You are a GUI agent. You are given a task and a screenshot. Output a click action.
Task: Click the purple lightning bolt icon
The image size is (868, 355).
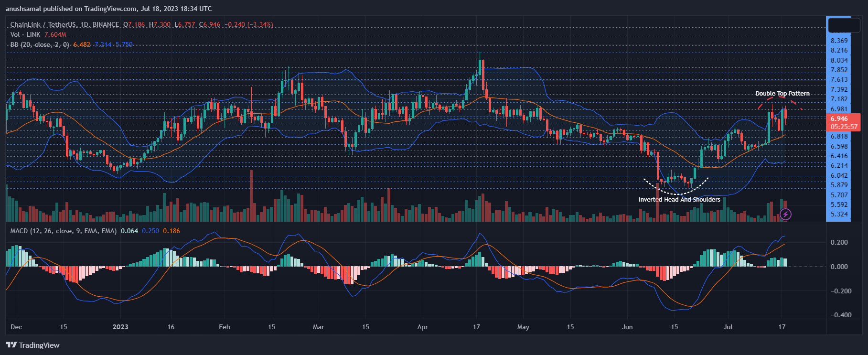click(x=785, y=215)
